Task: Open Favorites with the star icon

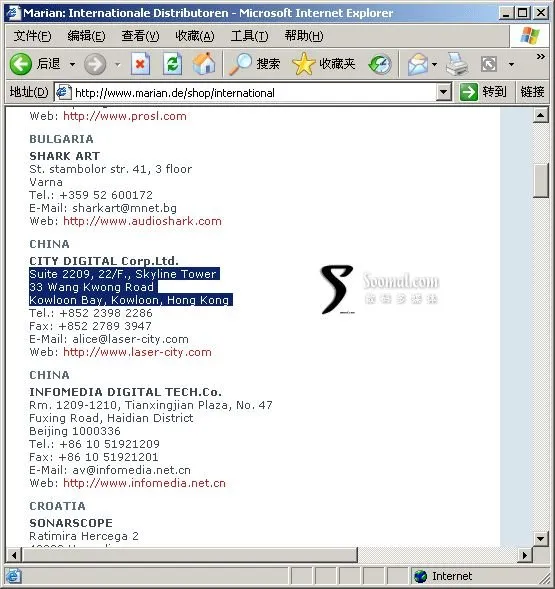Action: tap(304, 64)
